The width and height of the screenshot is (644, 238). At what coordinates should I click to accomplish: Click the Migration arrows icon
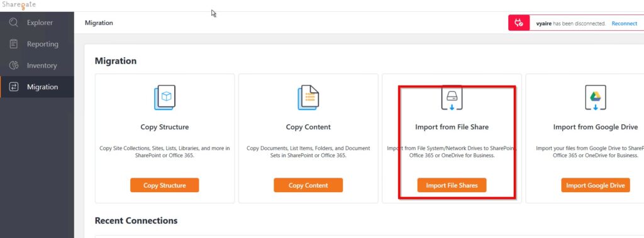[x=14, y=87]
